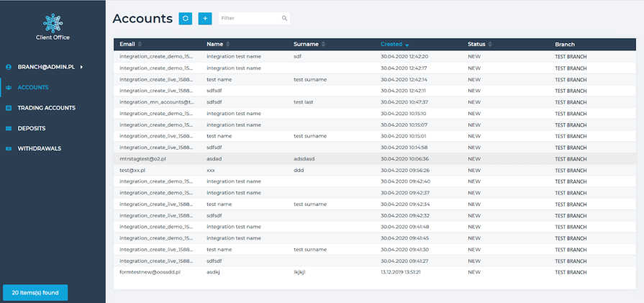Click the plus icon to add account
The width and height of the screenshot is (644, 303).
205,19
